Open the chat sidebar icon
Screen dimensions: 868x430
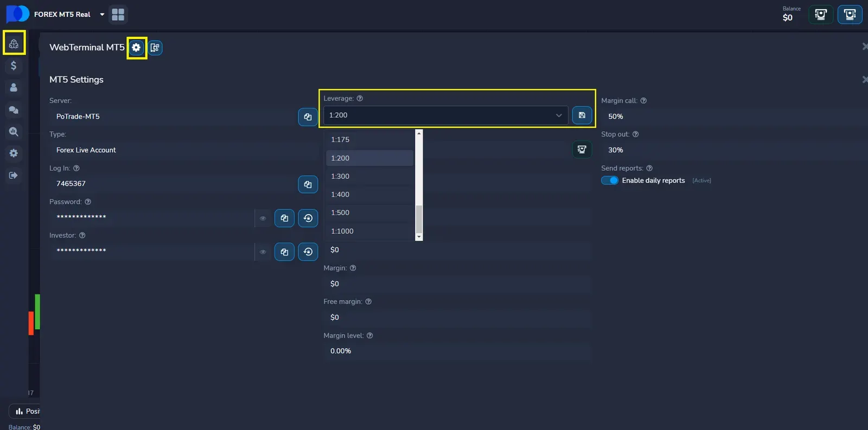[14, 110]
